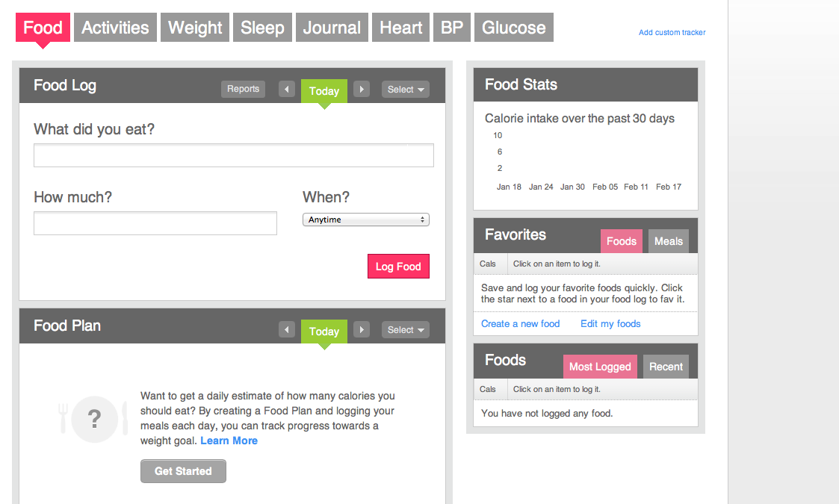
Task: Click the question mark plate icon
Action: tap(94, 419)
